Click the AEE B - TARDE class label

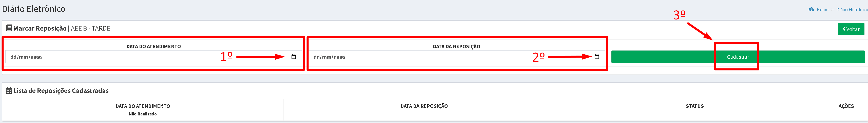pyautogui.click(x=91, y=28)
